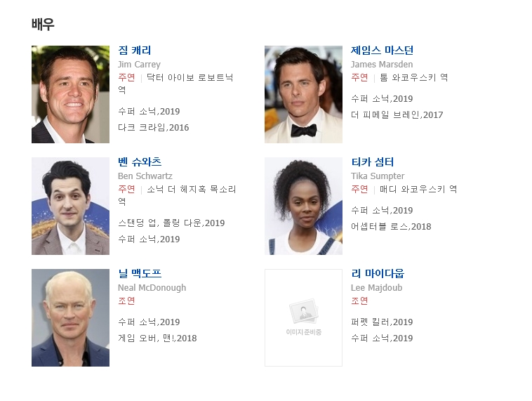Image resolution: width=532 pixels, height=401 pixels.
Task: Open 퍼펫 킬러, 2019 film link
Action: click(382, 322)
